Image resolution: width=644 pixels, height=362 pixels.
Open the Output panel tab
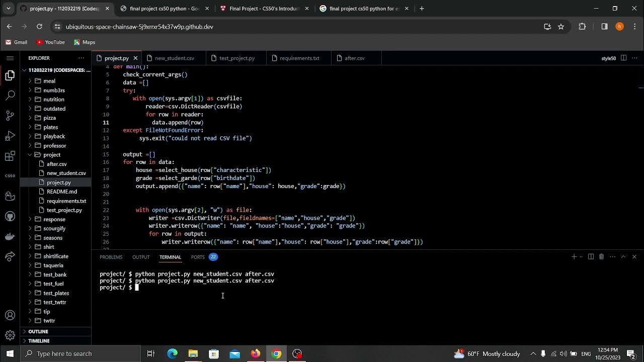141,257
